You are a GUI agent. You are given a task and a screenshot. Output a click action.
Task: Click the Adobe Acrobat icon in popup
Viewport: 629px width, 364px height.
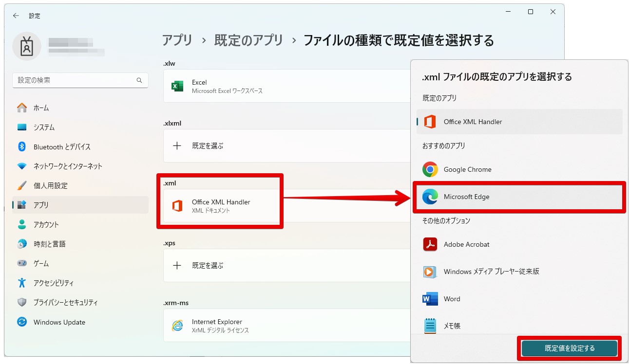click(x=430, y=244)
